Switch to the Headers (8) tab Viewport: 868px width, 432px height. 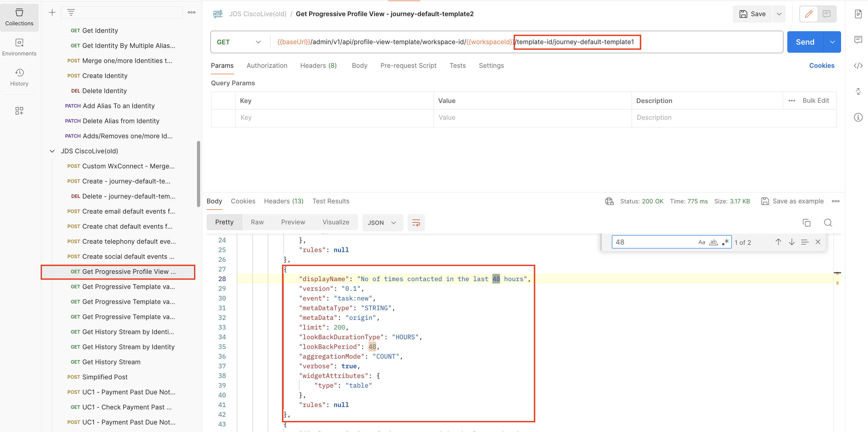[318, 66]
